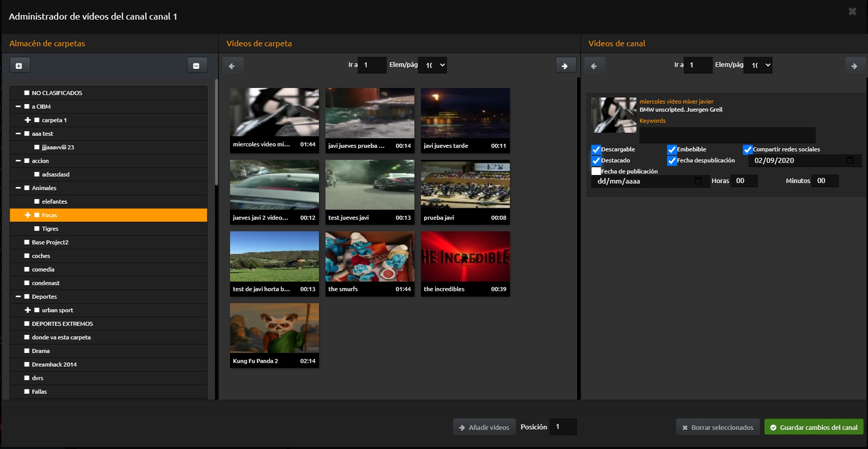Go to previous page in Vídeos de canal
868x449 pixels.
click(594, 65)
